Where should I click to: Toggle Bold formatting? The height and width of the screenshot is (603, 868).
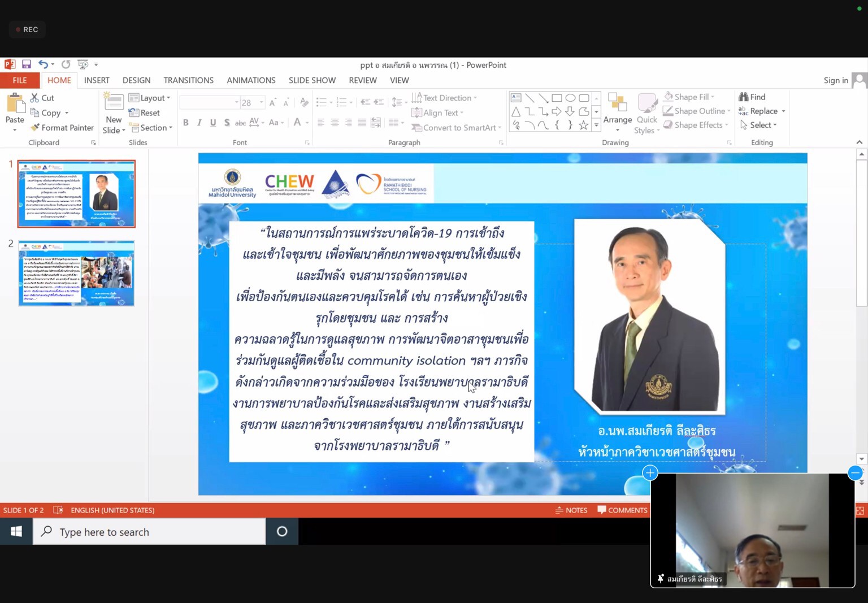[x=185, y=123]
